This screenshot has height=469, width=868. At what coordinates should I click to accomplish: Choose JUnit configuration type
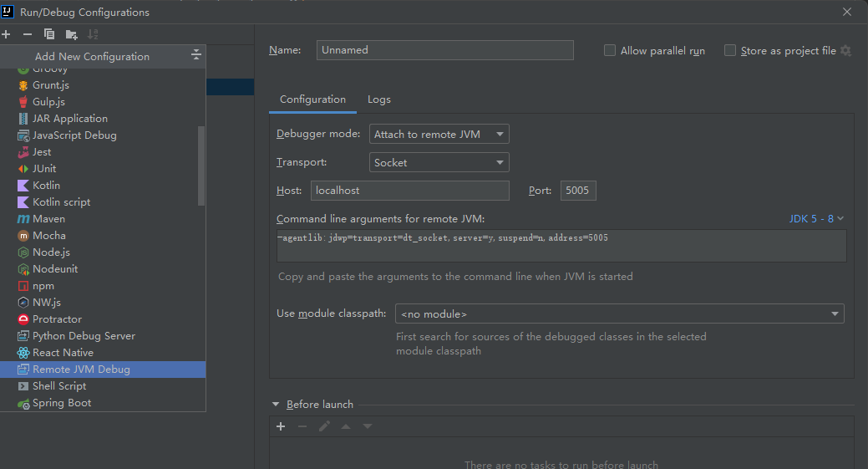click(x=103, y=168)
